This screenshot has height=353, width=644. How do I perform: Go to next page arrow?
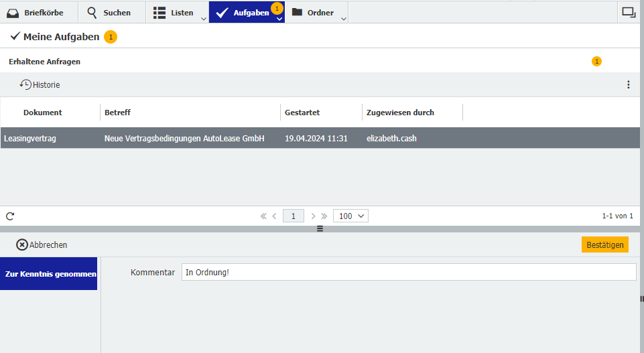[313, 216]
